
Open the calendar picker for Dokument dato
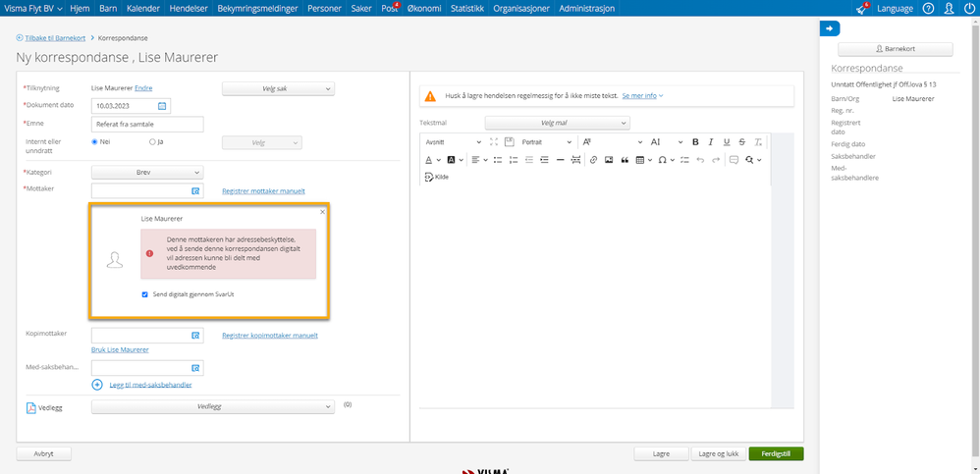[x=162, y=106]
